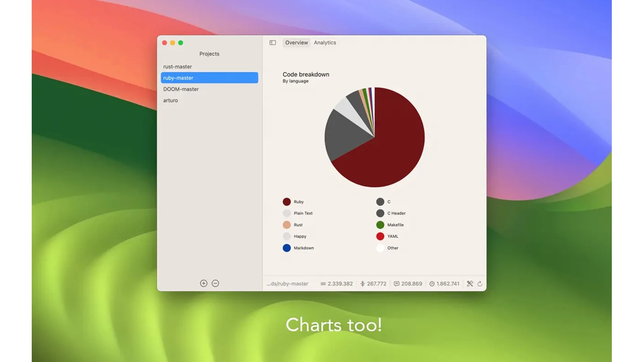644x362 pixels.
Task: Close the window with the red button
Action: click(x=165, y=43)
